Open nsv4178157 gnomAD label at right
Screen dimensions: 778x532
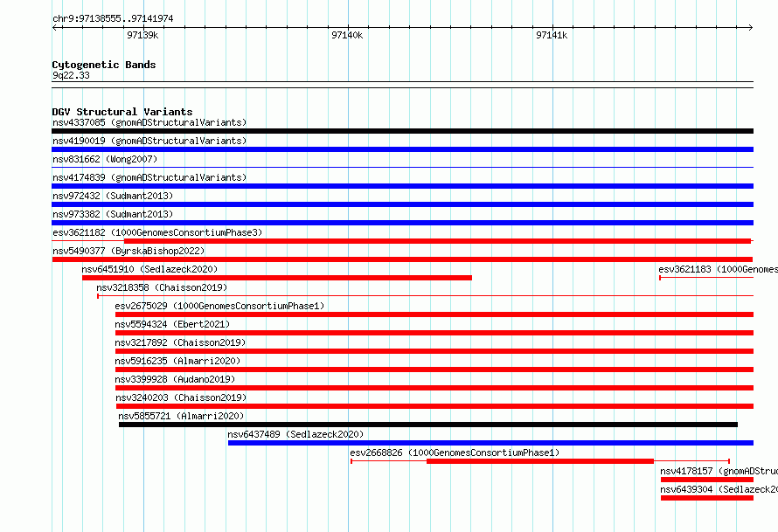(719, 471)
